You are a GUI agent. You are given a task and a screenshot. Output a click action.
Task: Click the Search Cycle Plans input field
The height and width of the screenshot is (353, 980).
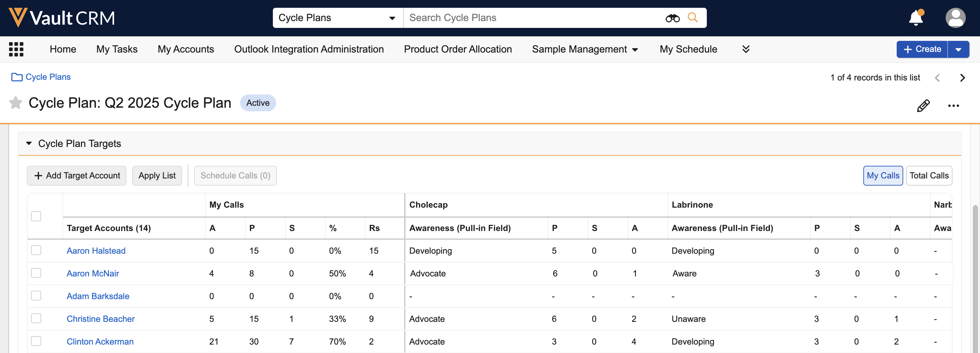pos(532,18)
